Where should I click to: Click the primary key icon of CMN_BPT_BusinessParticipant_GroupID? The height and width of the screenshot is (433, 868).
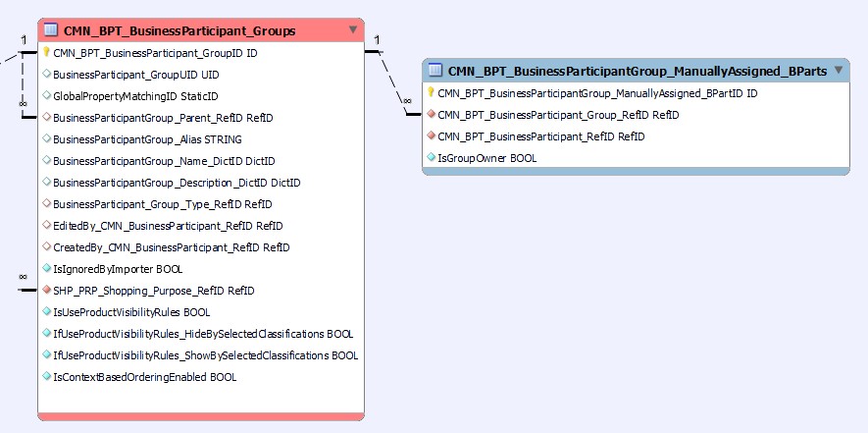tap(46, 53)
